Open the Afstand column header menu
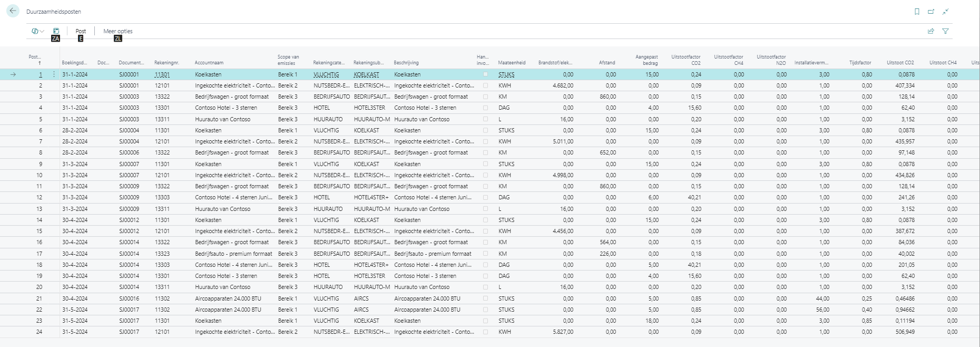Image resolution: width=980 pixels, height=347 pixels. point(607,63)
